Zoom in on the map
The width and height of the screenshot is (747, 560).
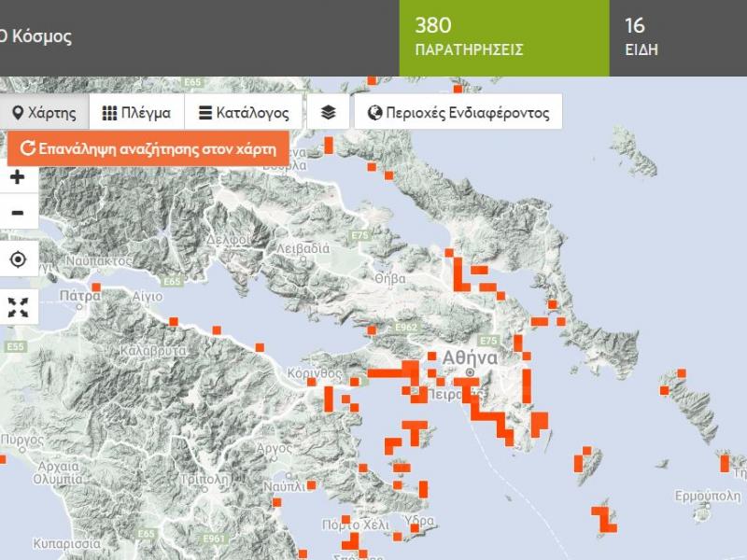click(x=18, y=177)
